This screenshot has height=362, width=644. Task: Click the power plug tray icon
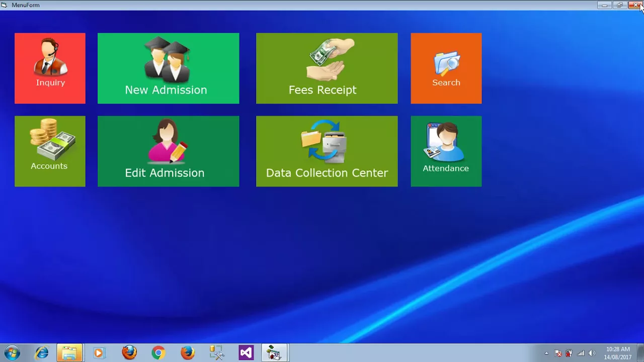click(569, 353)
